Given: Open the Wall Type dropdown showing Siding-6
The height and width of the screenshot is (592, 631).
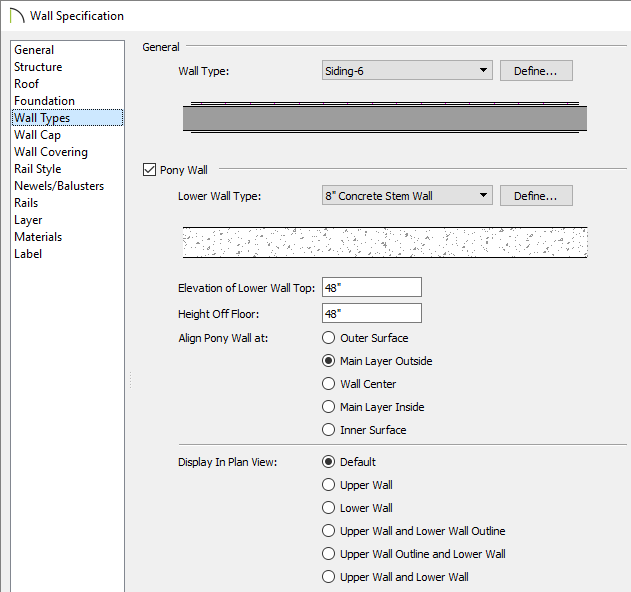Looking at the screenshot, I should (x=407, y=71).
